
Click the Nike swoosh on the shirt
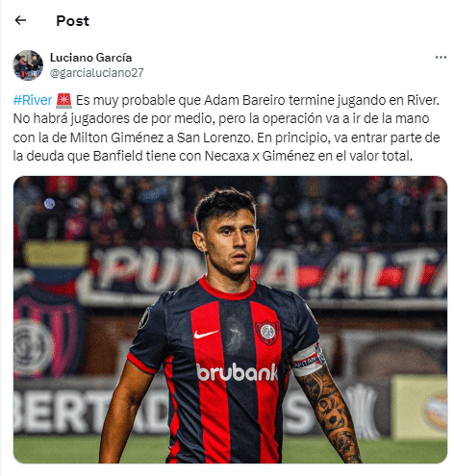pos(206,334)
